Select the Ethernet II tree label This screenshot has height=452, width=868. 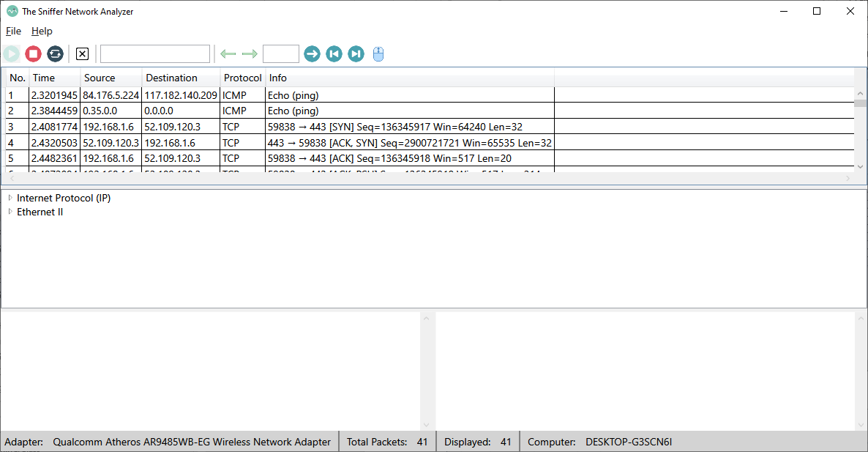40,212
